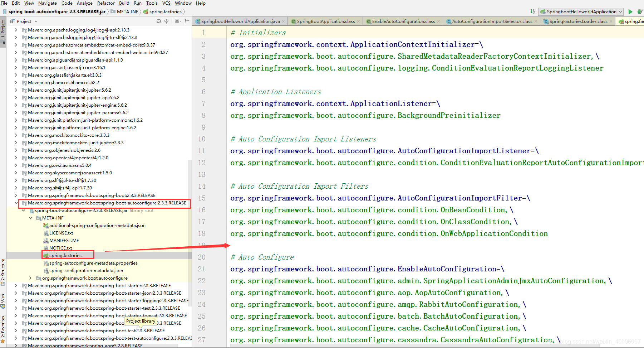Toggle the 1: Project side tab

coord(3,32)
